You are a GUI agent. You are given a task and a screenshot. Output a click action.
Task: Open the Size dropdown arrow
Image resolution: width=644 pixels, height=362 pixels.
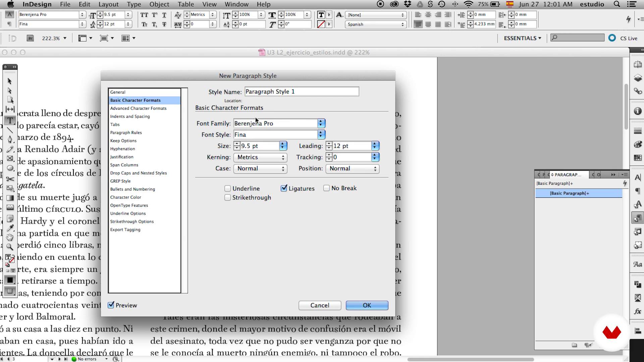tap(283, 146)
